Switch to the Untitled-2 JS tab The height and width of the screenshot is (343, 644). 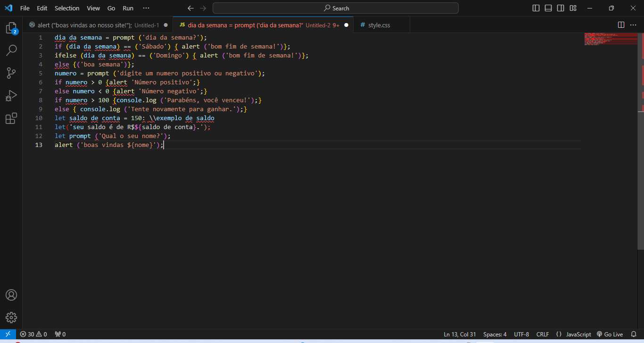coord(263,25)
